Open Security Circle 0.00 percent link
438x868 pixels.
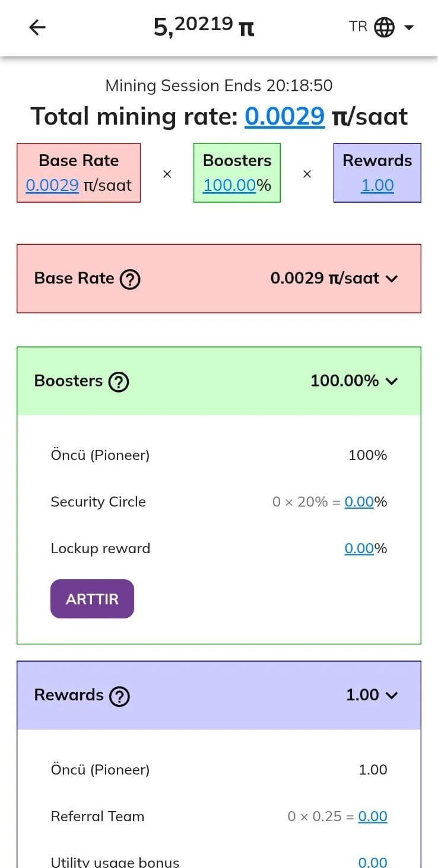pos(359,502)
